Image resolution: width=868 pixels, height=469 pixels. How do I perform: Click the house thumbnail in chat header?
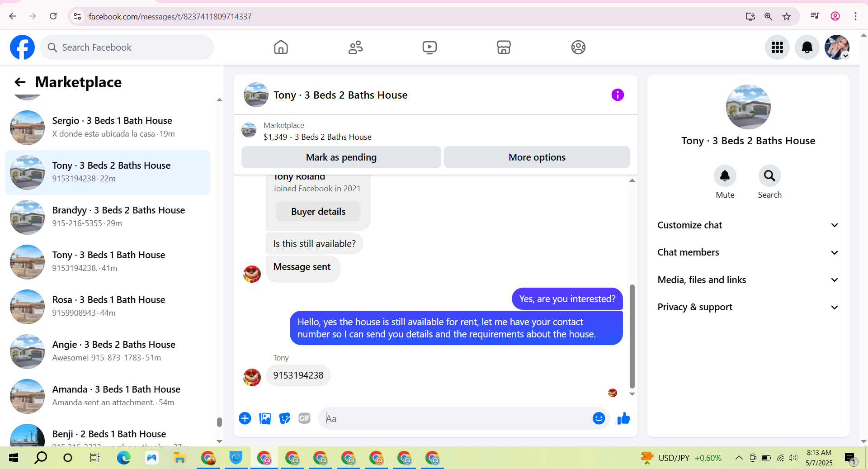coord(256,95)
